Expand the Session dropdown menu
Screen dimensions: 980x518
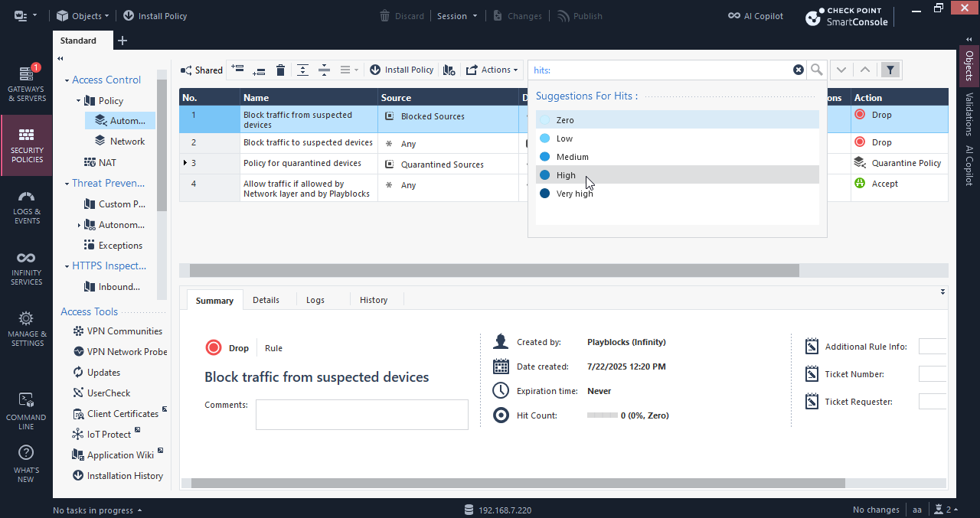(x=457, y=16)
